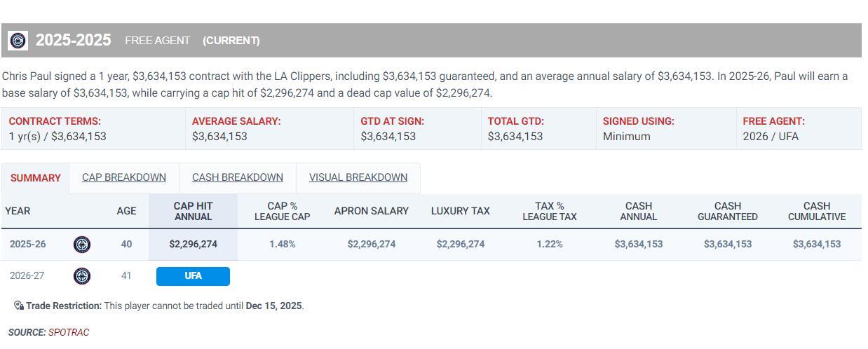Click the Cap % League Cap header
Viewport: 868px width, 349px height.
click(x=282, y=211)
